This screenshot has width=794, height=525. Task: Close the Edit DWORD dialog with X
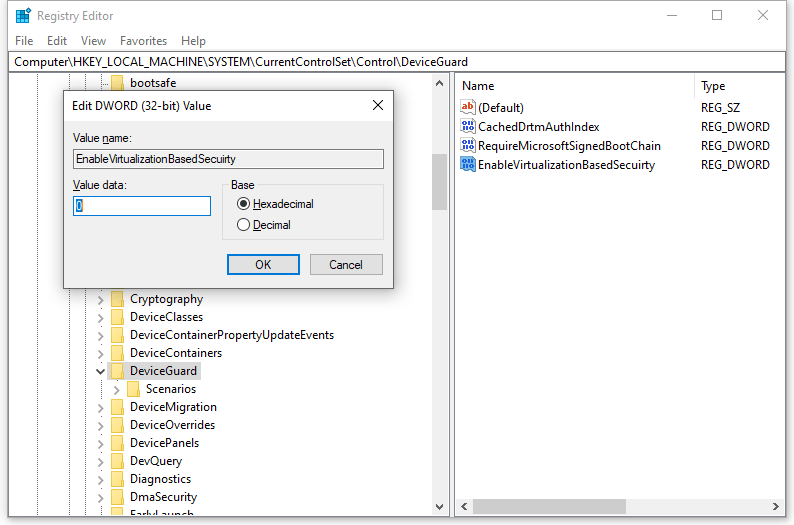[378, 105]
